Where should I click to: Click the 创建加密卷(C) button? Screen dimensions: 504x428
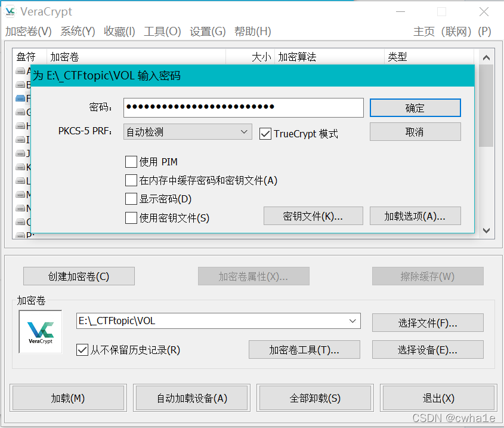[x=79, y=276]
